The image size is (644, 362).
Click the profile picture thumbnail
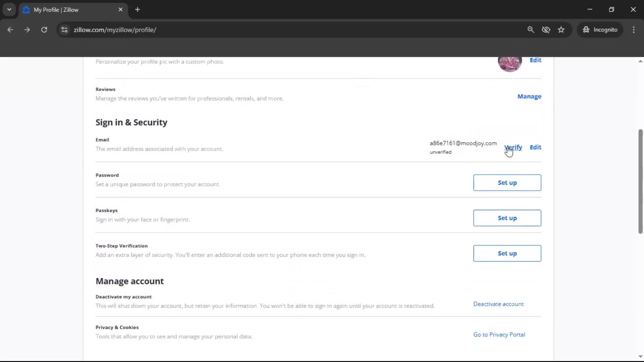pyautogui.click(x=510, y=64)
